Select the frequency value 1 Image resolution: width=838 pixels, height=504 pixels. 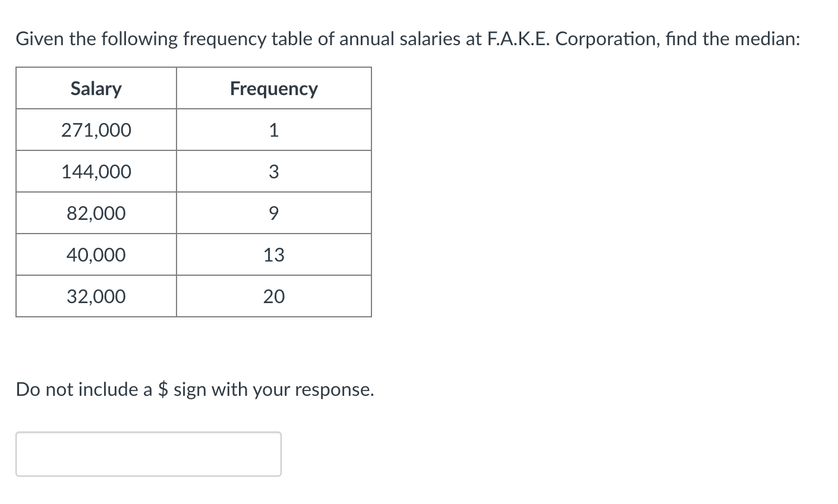pyautogui.click(x=273, y=130)
